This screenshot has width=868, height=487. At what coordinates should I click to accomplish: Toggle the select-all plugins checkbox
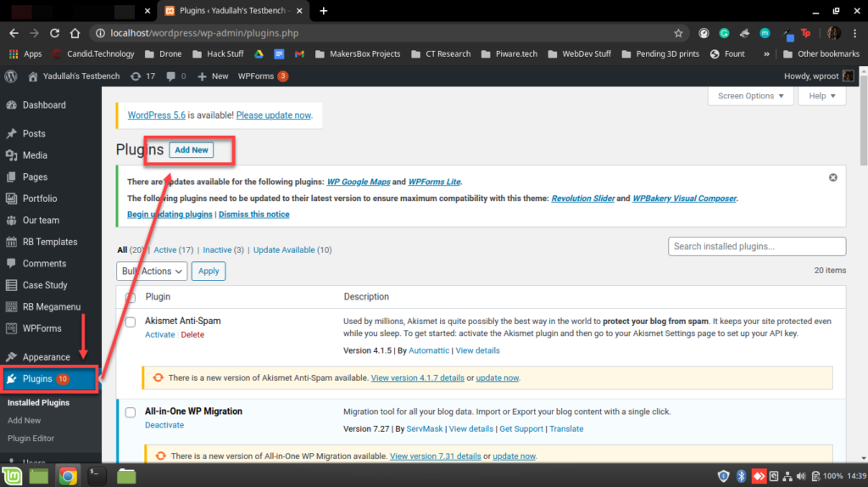tap(131, 298)
